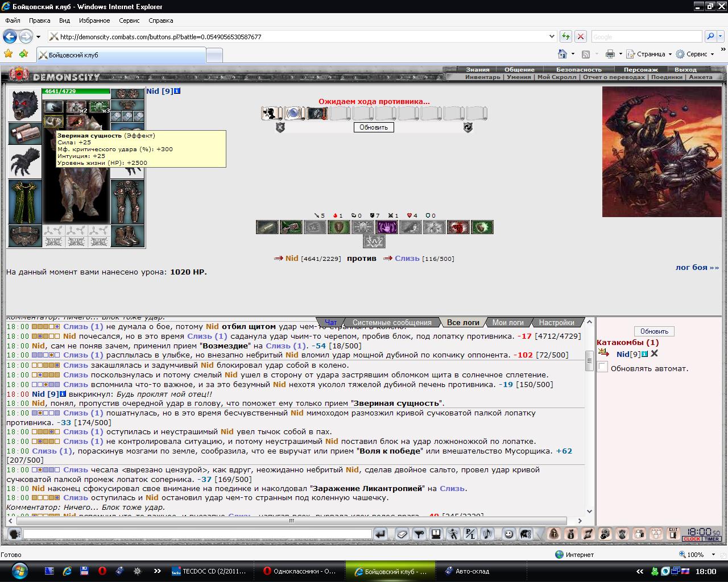Click the EXIT icon in bottom toolbar
The width and height of the screenshot is (728, 582).
coord(673,534)
